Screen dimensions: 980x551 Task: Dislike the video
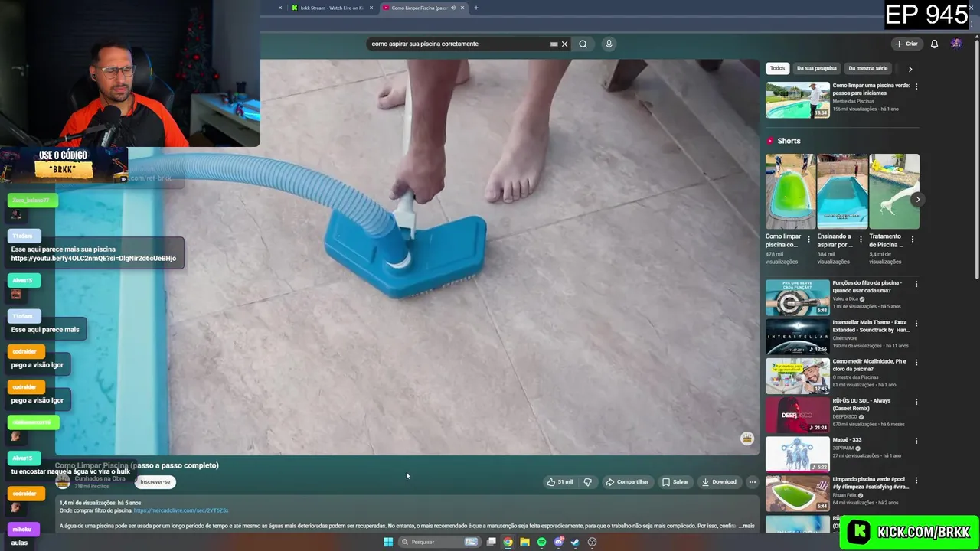(588, 482)
